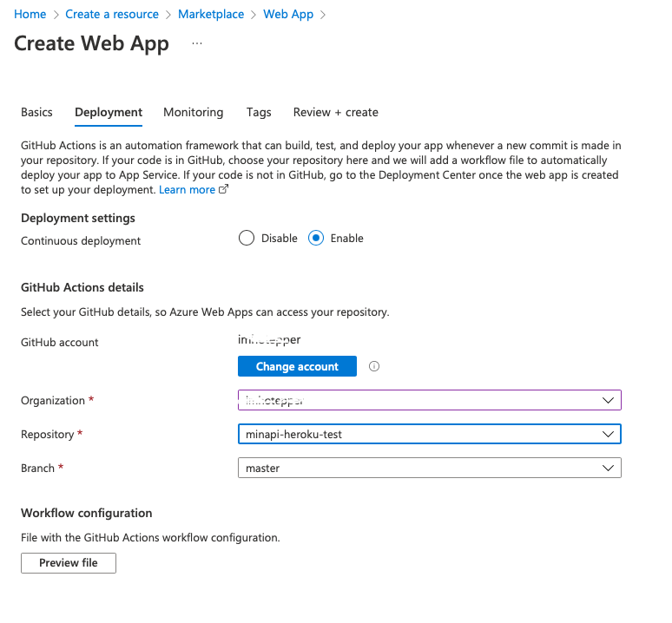Image resolution: width=672 pixels, height=623 pixels.
Task: Open the Tags tab
Action: pyautogui.click(x=259, y=112)
